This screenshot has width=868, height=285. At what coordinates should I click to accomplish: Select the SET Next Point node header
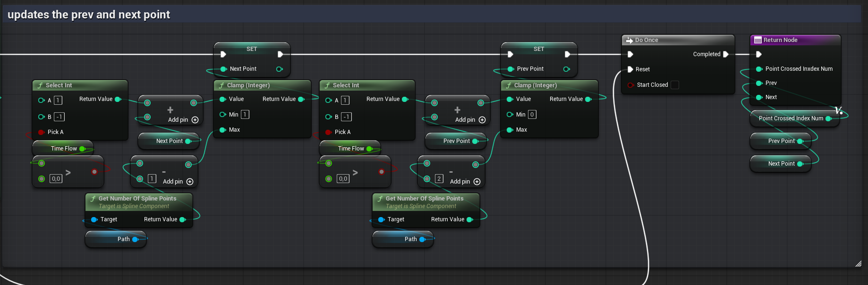[x=251, y=49]
